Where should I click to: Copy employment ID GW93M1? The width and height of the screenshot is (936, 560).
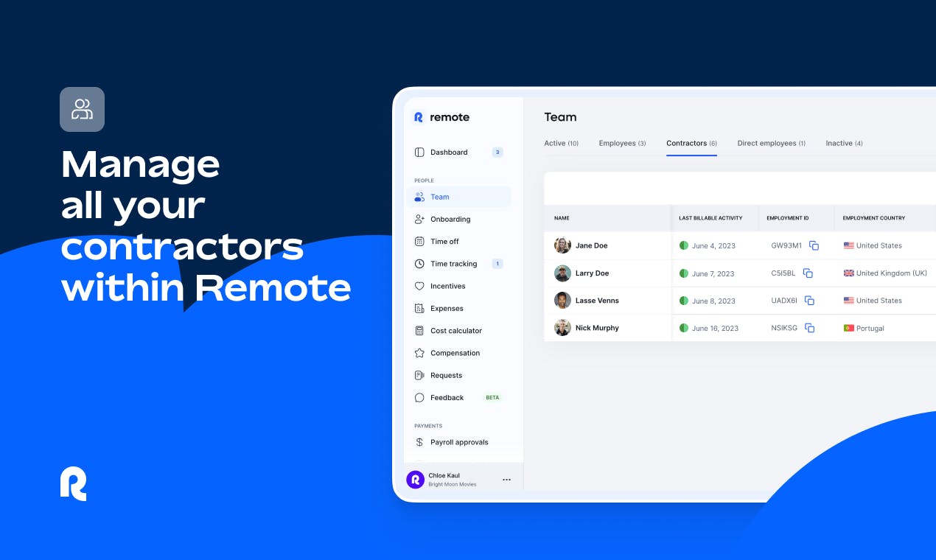click(814, 245)
